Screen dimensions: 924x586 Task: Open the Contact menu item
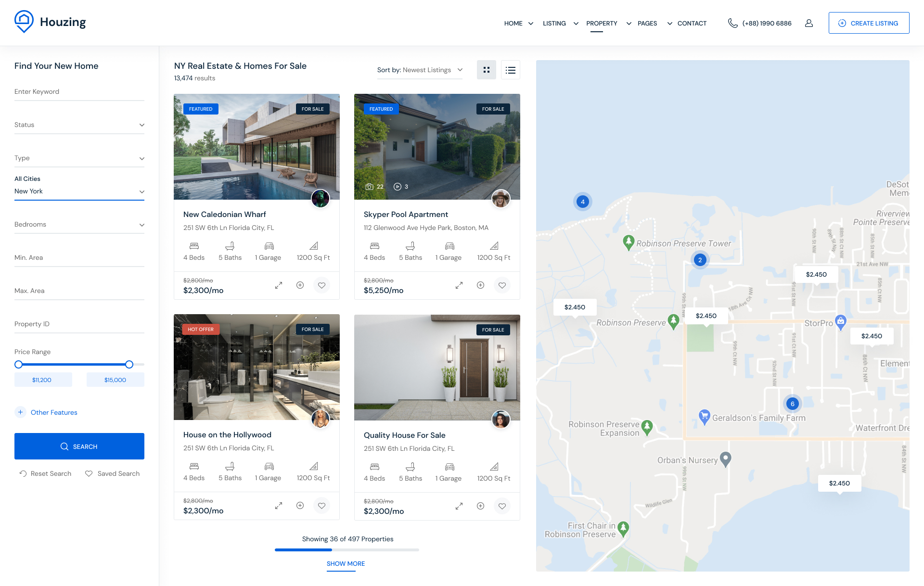click(692, 23)
